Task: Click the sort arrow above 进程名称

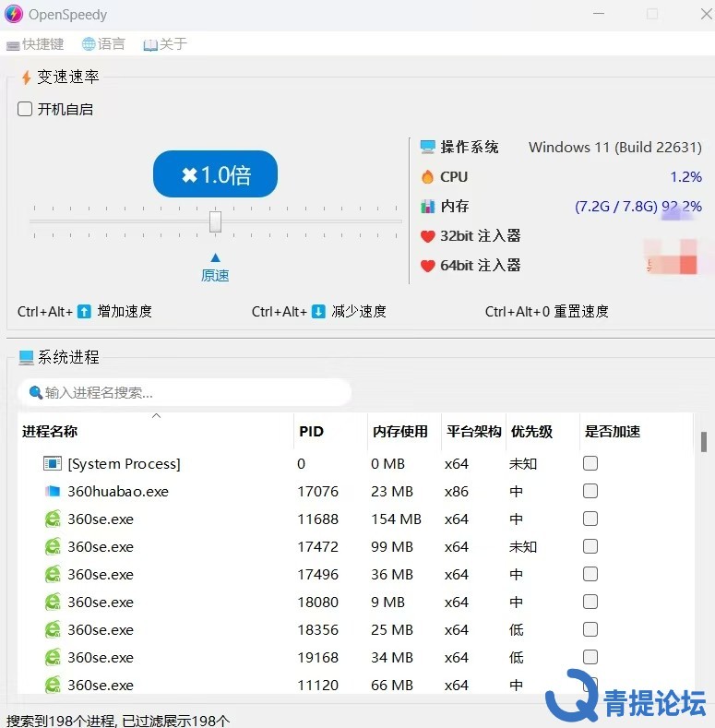Action: [157, 416]
